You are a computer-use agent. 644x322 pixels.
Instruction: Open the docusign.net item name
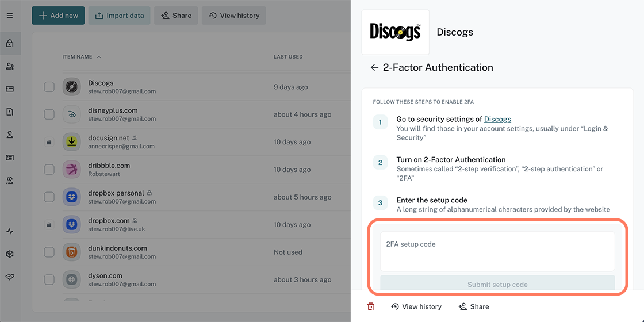tap(109, 138)
